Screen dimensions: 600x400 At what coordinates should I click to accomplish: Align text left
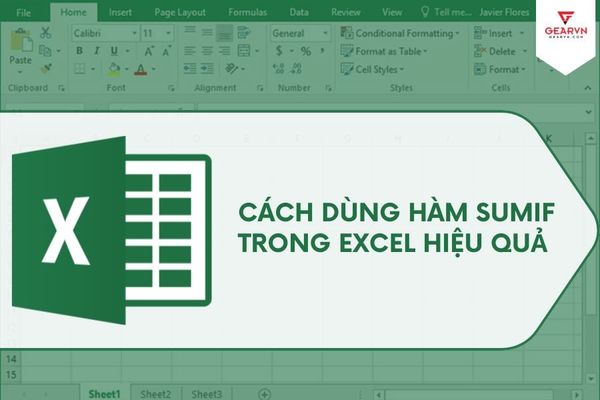[190, 51]
